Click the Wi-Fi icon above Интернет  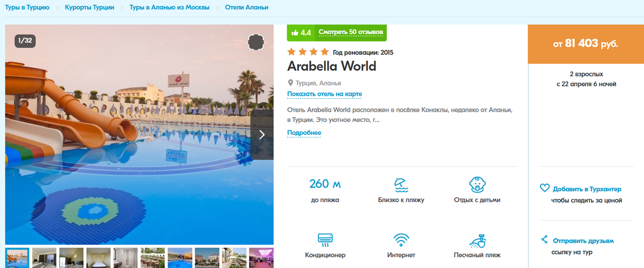pyautogui.click(x=401, y=239)
